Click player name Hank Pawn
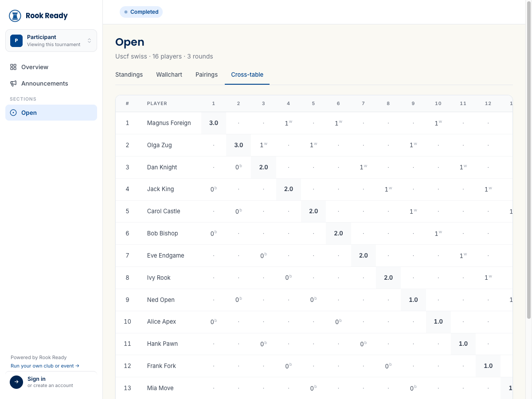 pyautogui.click(x=162, y=344)
